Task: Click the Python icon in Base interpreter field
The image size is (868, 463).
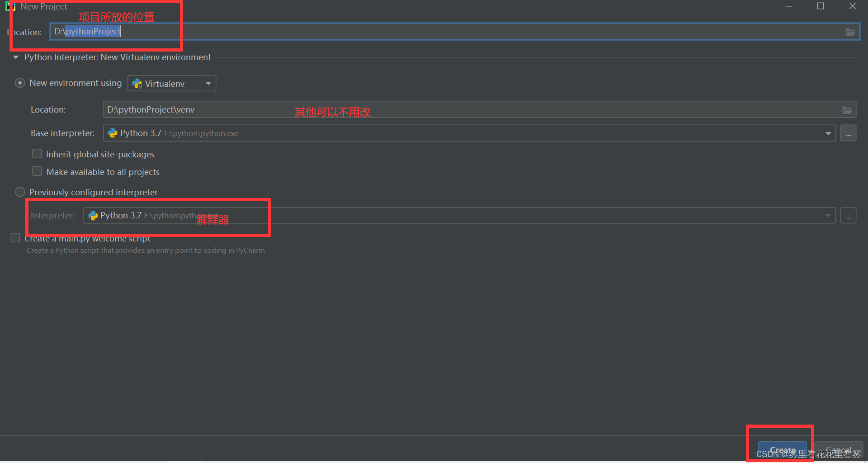Action: (113, 133)
